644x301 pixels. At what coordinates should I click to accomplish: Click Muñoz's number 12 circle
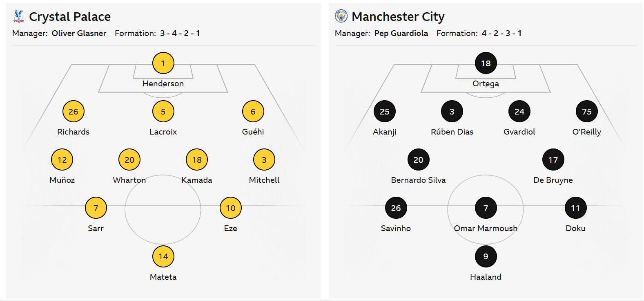(x=62, y=160)
